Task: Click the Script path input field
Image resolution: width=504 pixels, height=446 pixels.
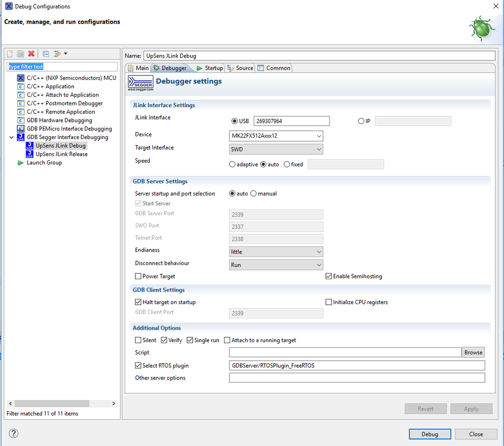Action: click(x=345, y=352)
